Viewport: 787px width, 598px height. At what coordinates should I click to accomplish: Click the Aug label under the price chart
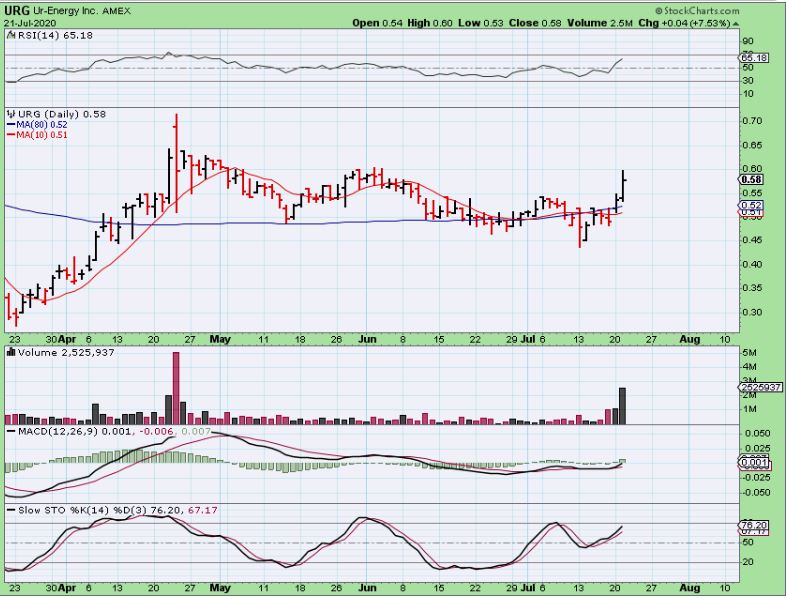tap(690, 339)
